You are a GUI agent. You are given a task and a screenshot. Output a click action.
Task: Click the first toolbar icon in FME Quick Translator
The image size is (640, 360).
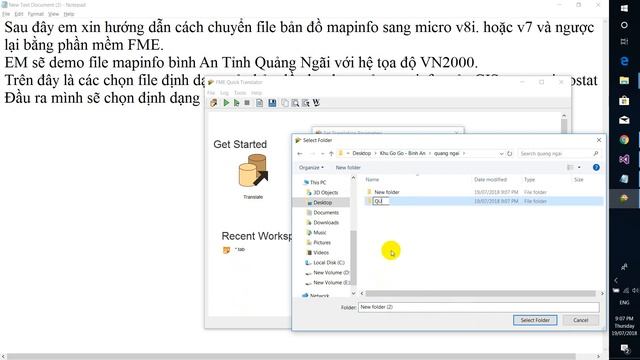pyautogui.click(x=213, y=103)
